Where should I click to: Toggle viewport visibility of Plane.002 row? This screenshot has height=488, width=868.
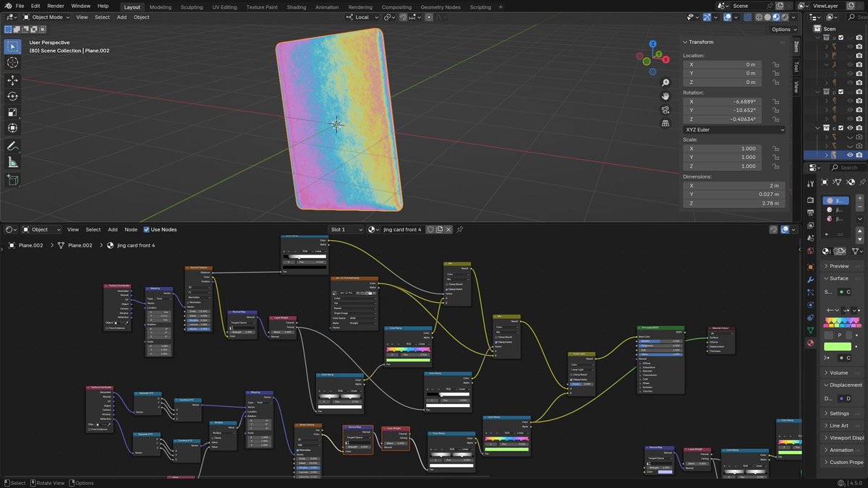point(850,155)
